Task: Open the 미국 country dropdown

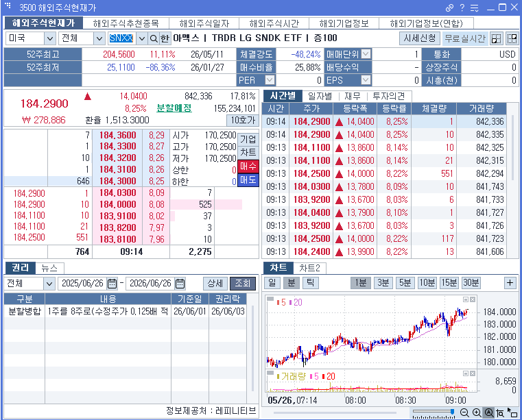Action: [x=49, y=38]
